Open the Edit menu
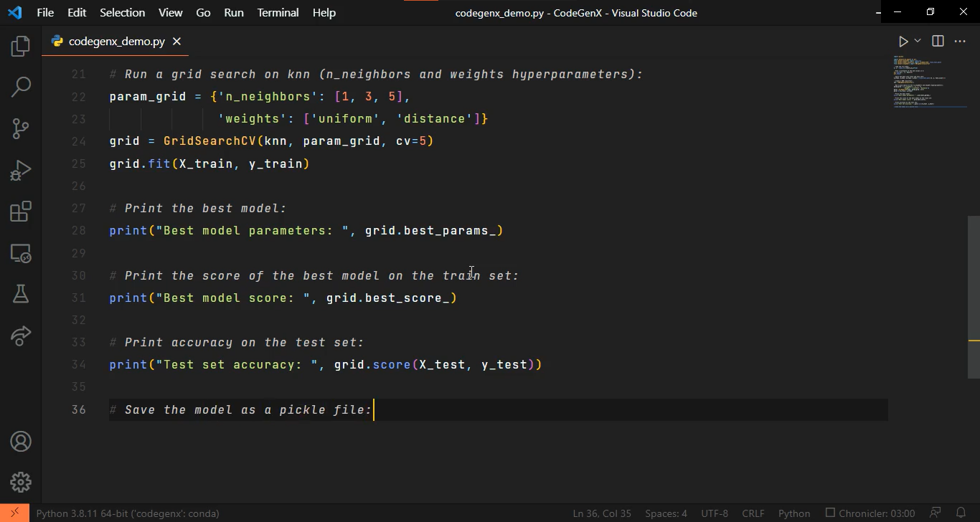Image resolution: width=980 pixels, height=522 pixels. click(77, 13)
